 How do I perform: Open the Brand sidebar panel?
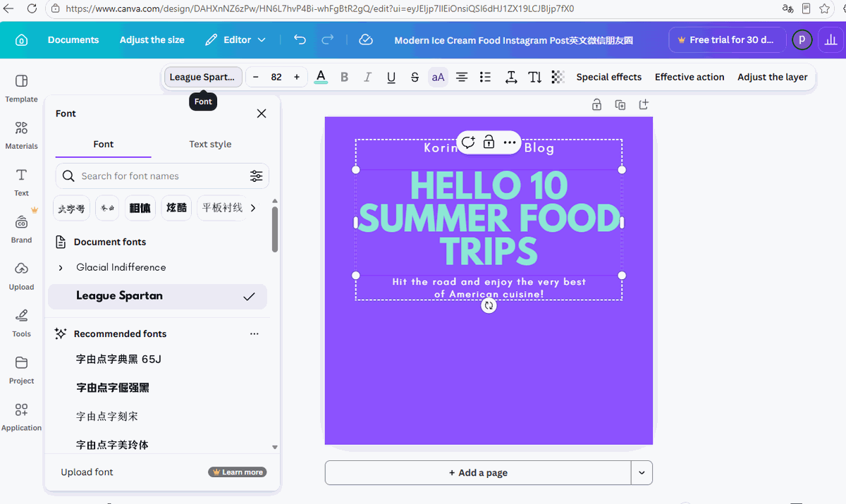[x=21, y=229]
